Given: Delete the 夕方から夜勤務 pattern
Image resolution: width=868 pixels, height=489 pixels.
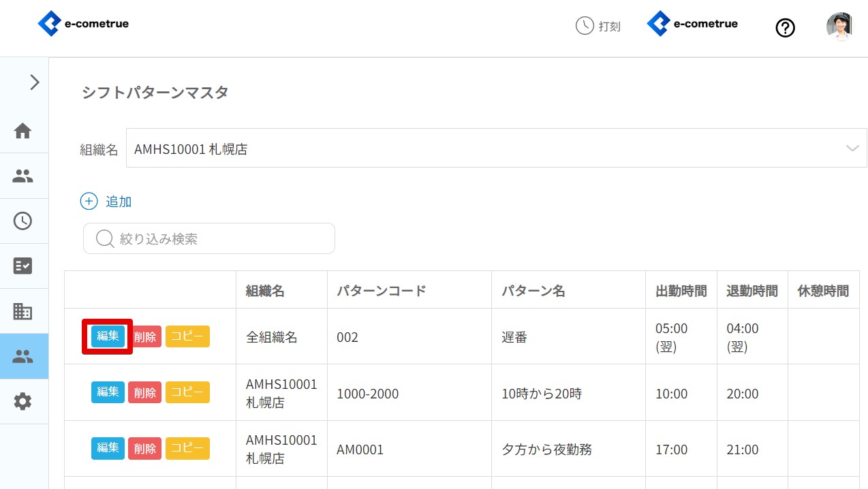Looking at the screenshot, I should [144, 448].
